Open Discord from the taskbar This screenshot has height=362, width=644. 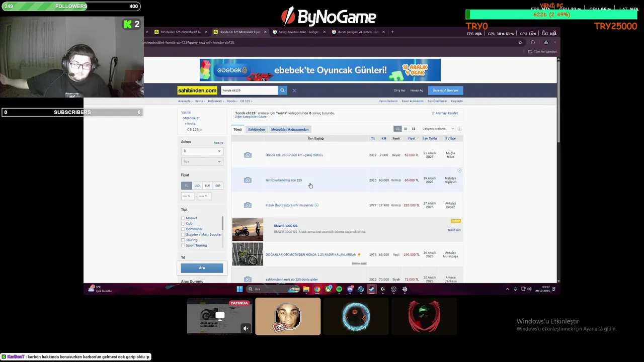(350, 289)
